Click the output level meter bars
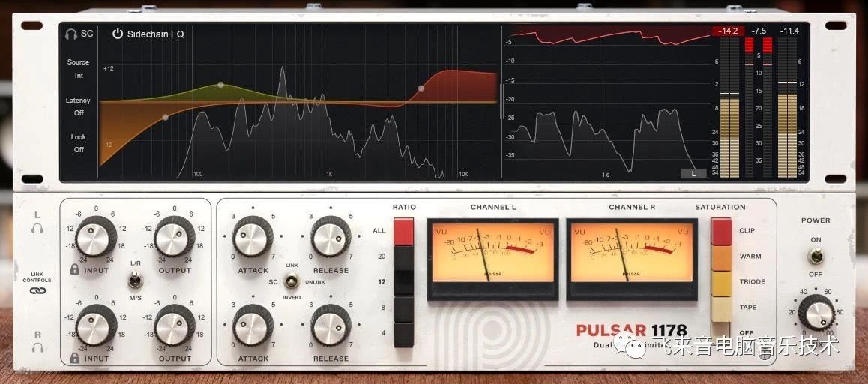The width and height of the screenshot is (868, 384). tap(787, 107)
